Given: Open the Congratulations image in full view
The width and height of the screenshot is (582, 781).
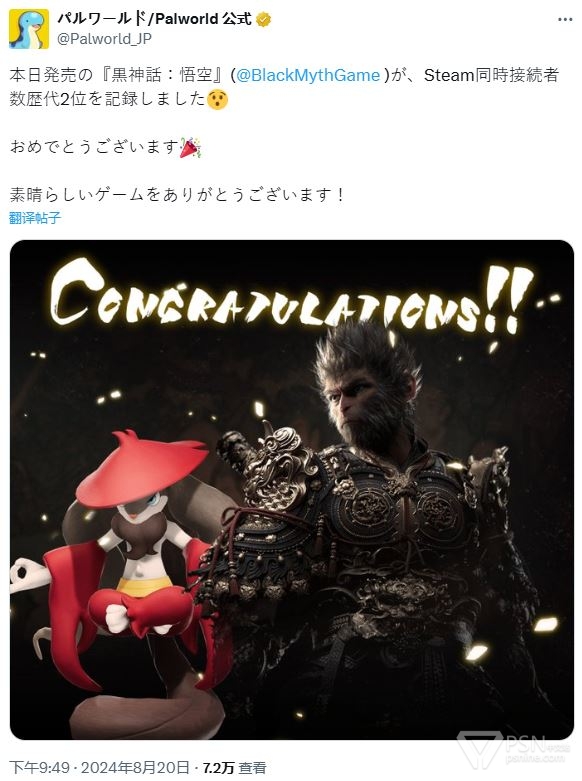Looking at the screenshot, I should tap(291, 490).
